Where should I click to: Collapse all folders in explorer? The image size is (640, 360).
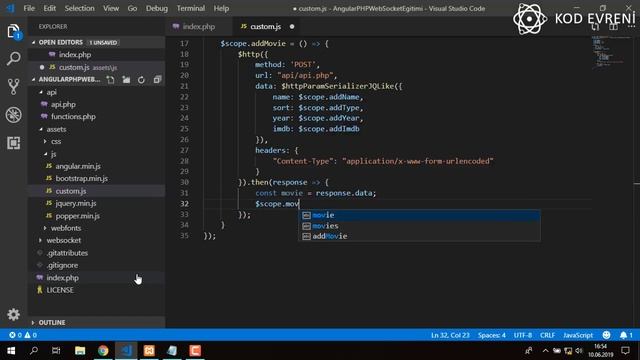[x=157, y=80]
